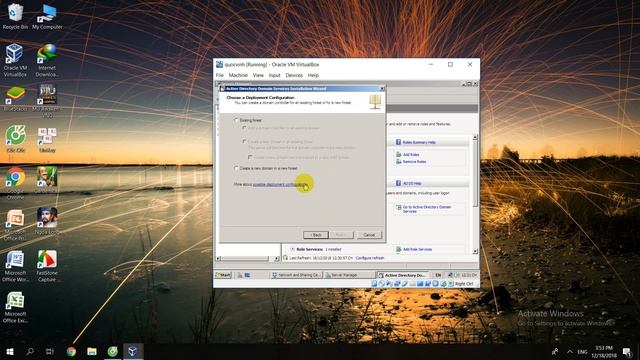Open File Explorer from the Windows taskbar
640x360 pixels.
(x=92, y=351)
